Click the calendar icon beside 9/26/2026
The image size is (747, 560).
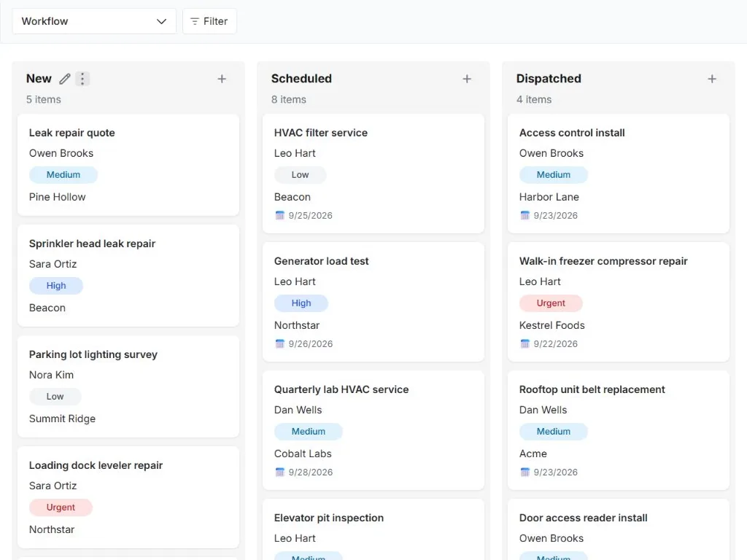click(279, 343)
